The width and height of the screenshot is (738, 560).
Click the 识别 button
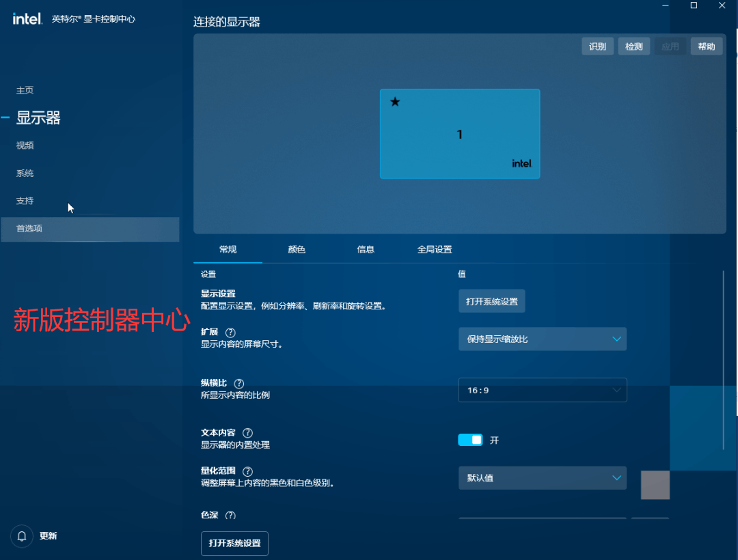coord(598,46)
